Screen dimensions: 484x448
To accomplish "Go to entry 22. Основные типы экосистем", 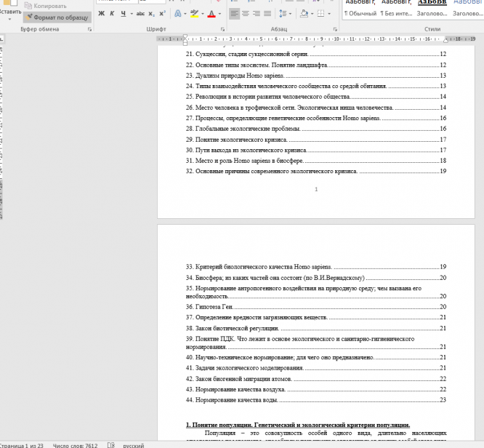I will 316,65.
